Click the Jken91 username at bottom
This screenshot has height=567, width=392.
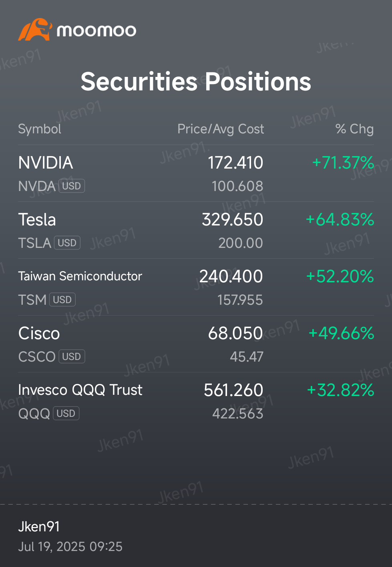tap(39, 527)
